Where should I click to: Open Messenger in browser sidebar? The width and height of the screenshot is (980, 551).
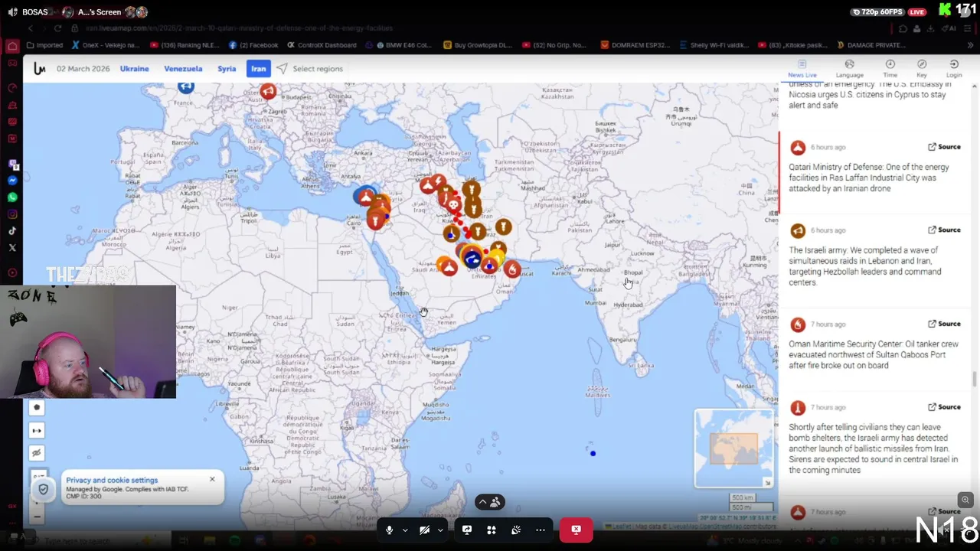pos(12,181)
